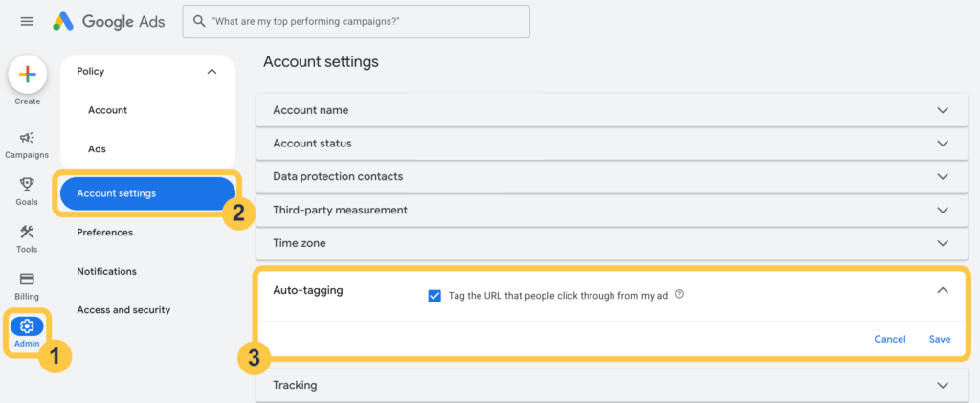Click the Account name row label
The width and height of the screenshot is (980, 403).
(311, 110)
